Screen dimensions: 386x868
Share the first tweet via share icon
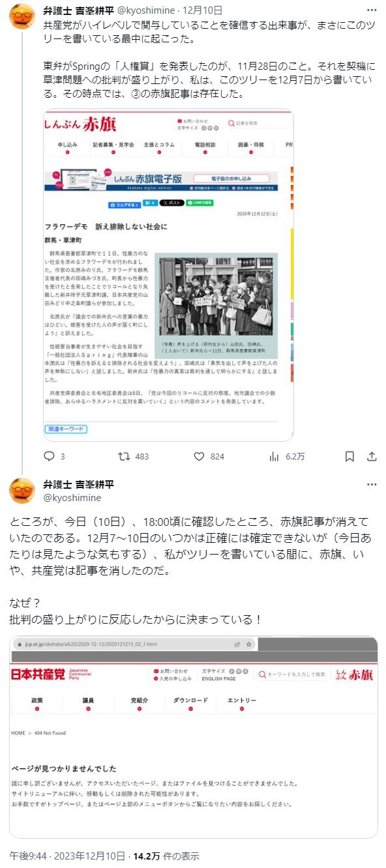(x=372, y=456)
